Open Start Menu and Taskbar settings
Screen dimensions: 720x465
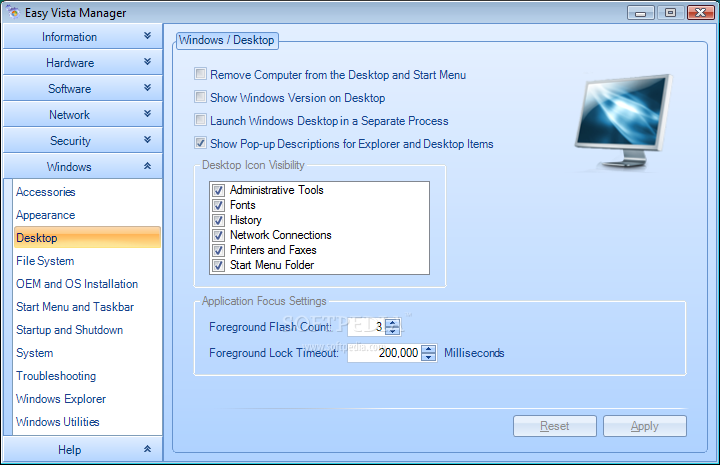pyautogui.click(x=75, y=307)
